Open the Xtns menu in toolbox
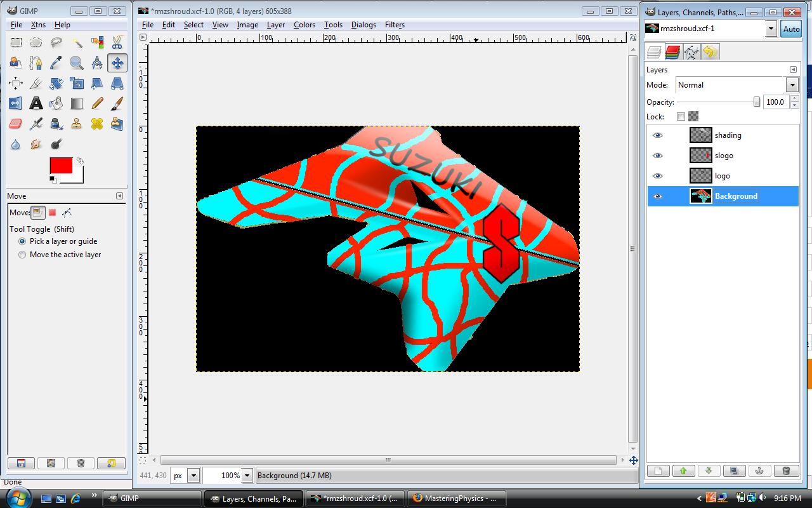 coord(38,25)
